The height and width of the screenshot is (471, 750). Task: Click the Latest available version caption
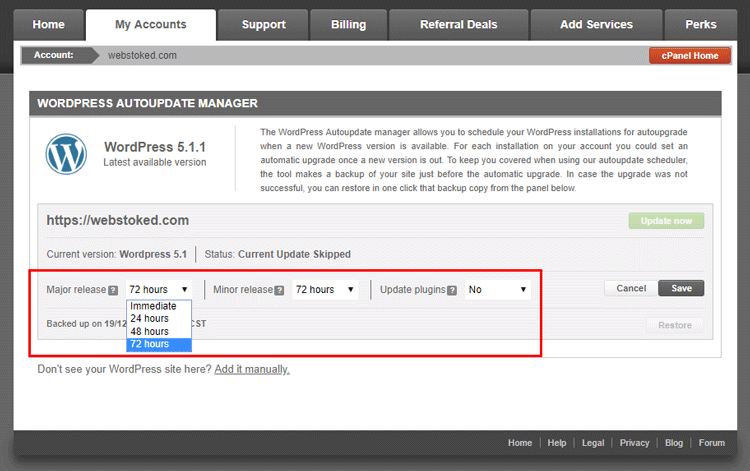[155, 163]
